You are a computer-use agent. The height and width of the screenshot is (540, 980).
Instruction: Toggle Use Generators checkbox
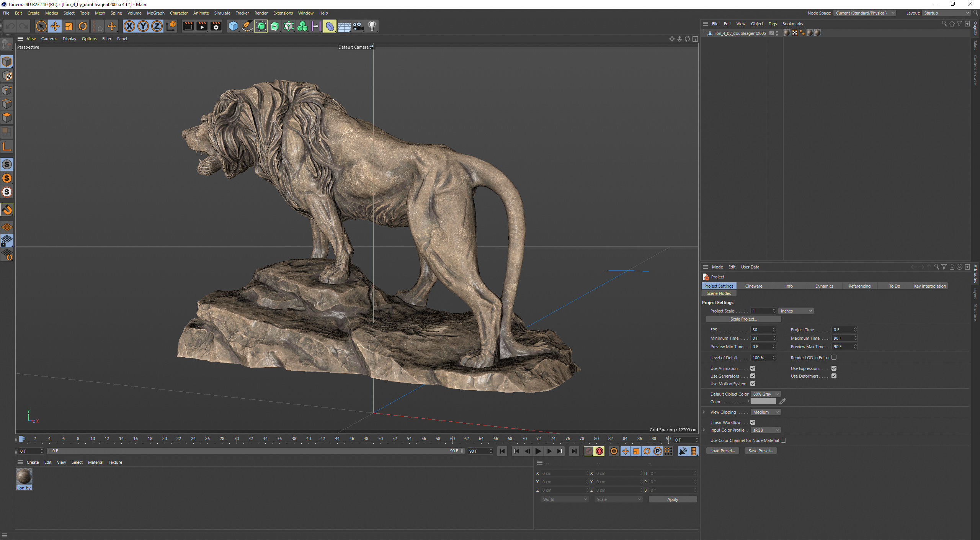[753, 376]
